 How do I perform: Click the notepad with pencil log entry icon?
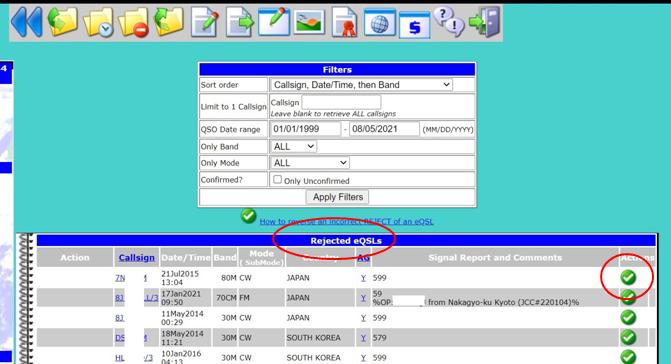205,22
